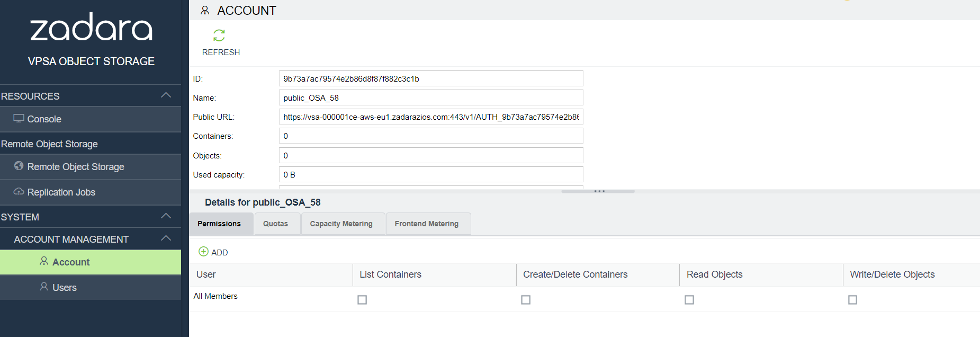Viewport: 980px width, 337px height.
Task: Click the ADD permission button label
Action: point(220,253)
